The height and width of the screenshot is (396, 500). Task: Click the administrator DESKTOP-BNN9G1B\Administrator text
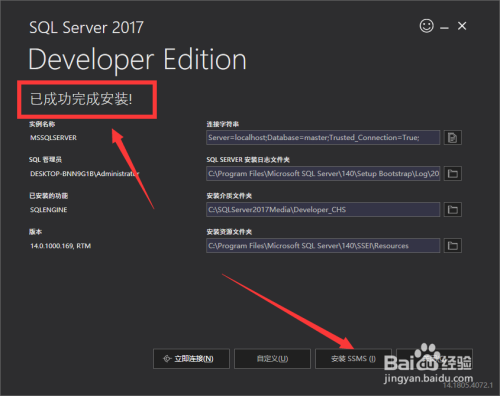pos(85,174)
